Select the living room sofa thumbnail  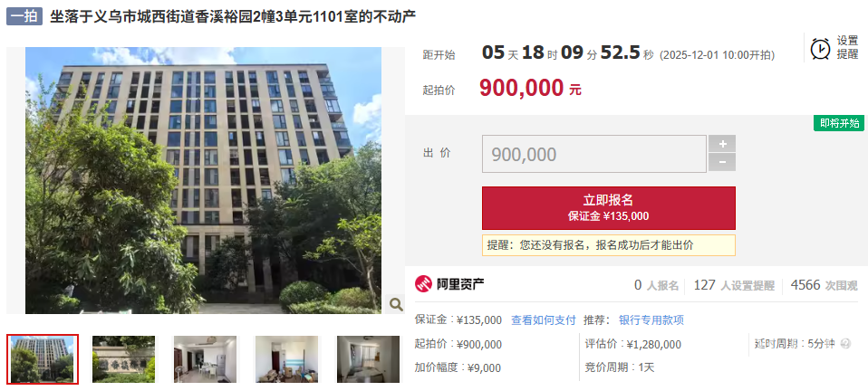tap(286, 359)
